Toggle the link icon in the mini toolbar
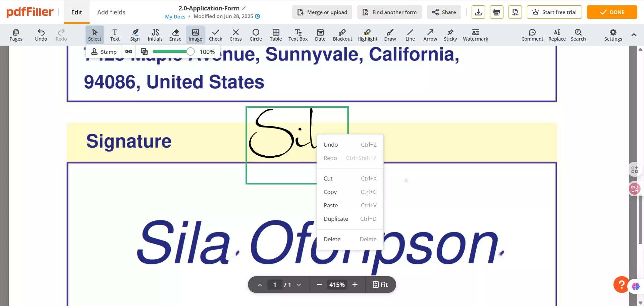 pyautogui.click(x=129, y=52)
